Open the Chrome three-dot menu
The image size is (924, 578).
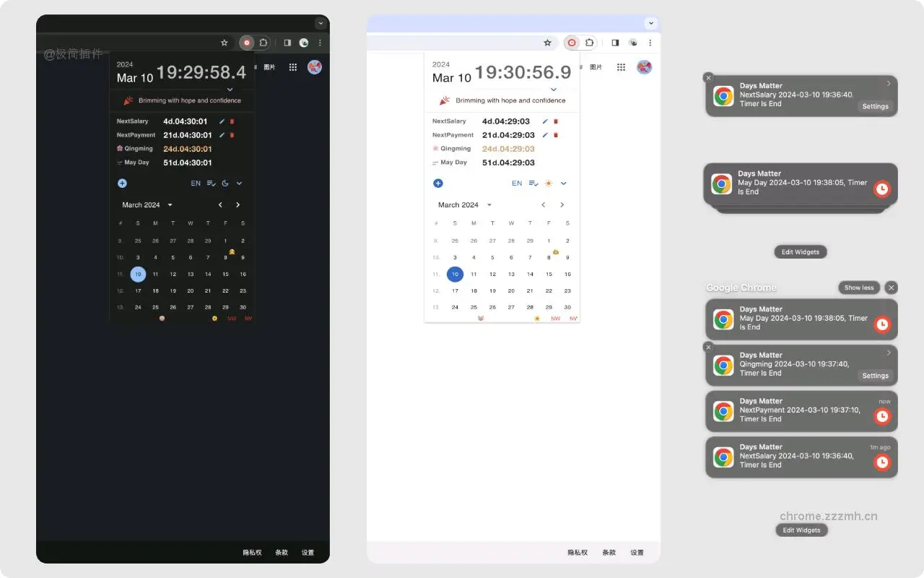(x=320, y=43)
